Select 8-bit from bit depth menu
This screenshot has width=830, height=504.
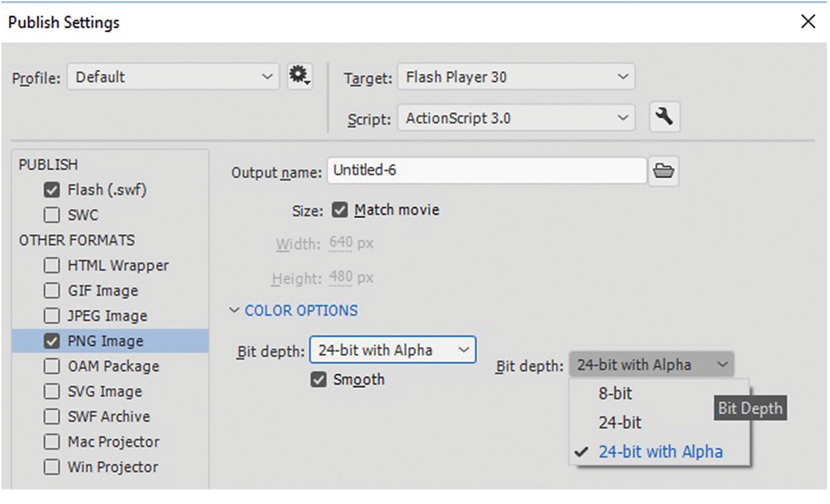point(615,393)
